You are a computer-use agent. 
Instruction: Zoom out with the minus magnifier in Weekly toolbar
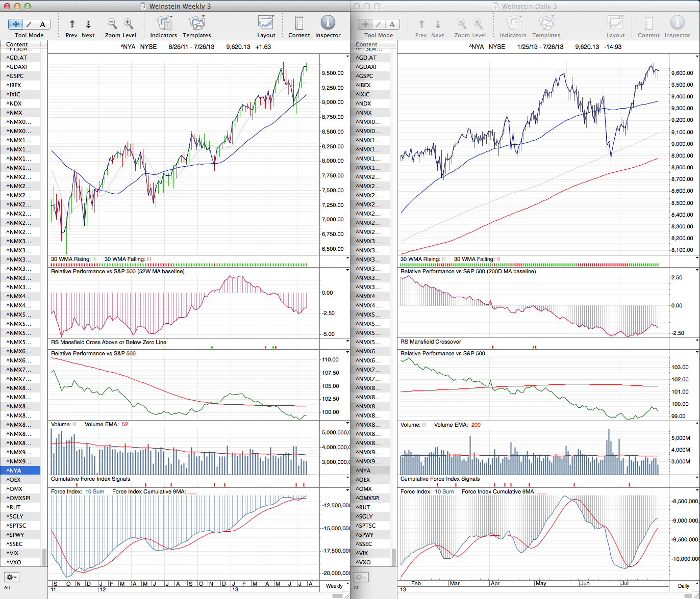(112, 24)
